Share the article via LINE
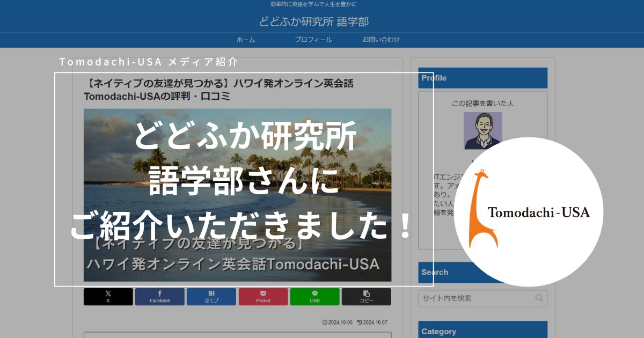This screenshot has width=644, height=338. point(314,297)
